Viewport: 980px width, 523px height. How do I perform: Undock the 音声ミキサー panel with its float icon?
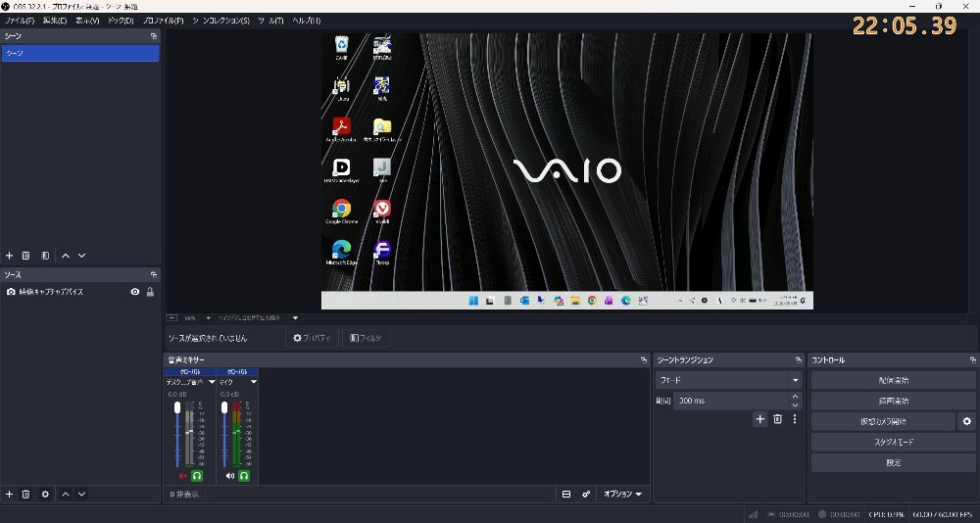(x=644, y=360)
